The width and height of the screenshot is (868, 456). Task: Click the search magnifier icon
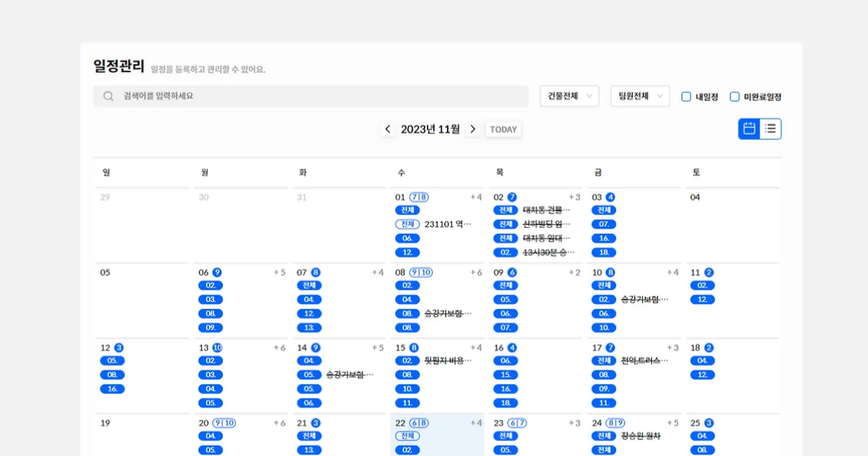point(109,96)
